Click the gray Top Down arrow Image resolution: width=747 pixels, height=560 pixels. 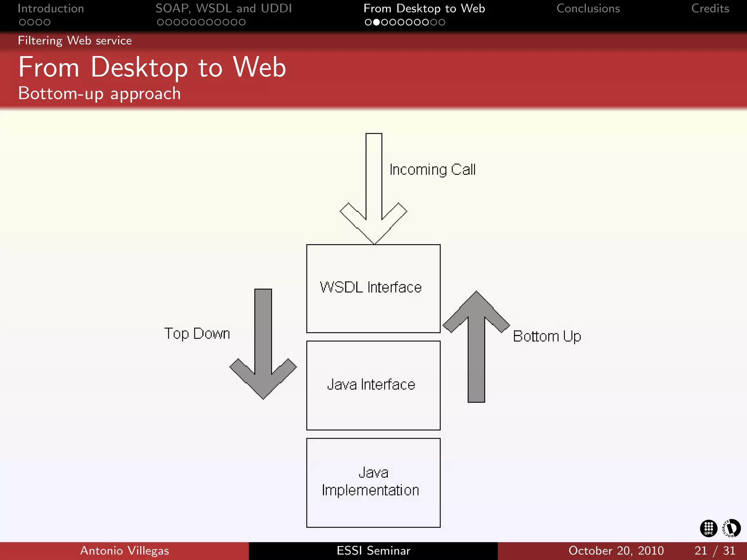tap(263, 344)
